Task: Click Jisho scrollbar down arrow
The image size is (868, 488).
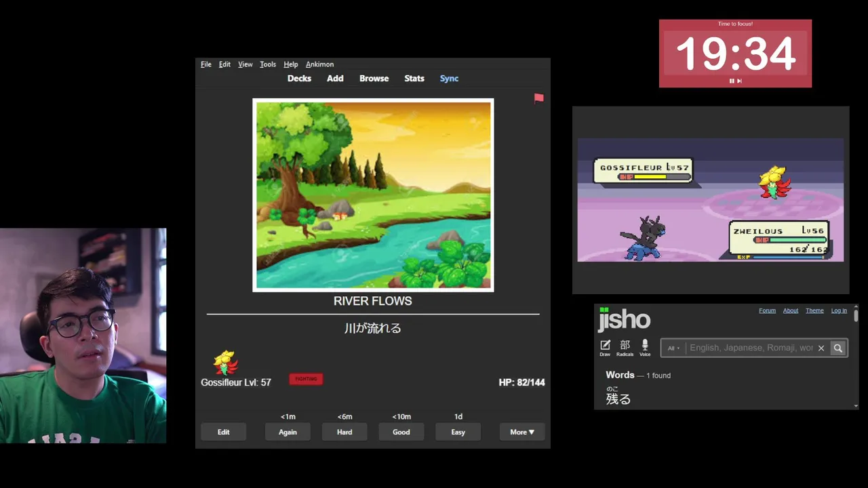Action: [x=856, y=405]
